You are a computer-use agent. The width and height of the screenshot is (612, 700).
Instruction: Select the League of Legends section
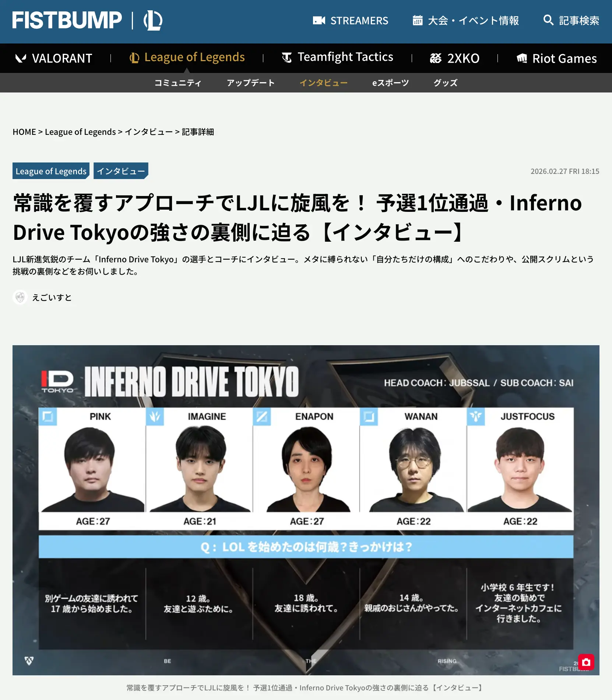coord(187,57)
